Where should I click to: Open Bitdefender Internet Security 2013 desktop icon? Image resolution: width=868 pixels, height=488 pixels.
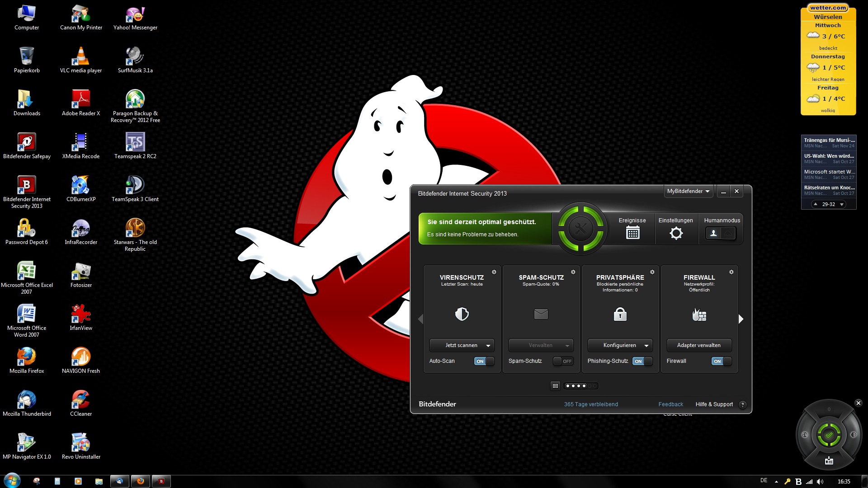pyautogui.click(x=27, y=192)
